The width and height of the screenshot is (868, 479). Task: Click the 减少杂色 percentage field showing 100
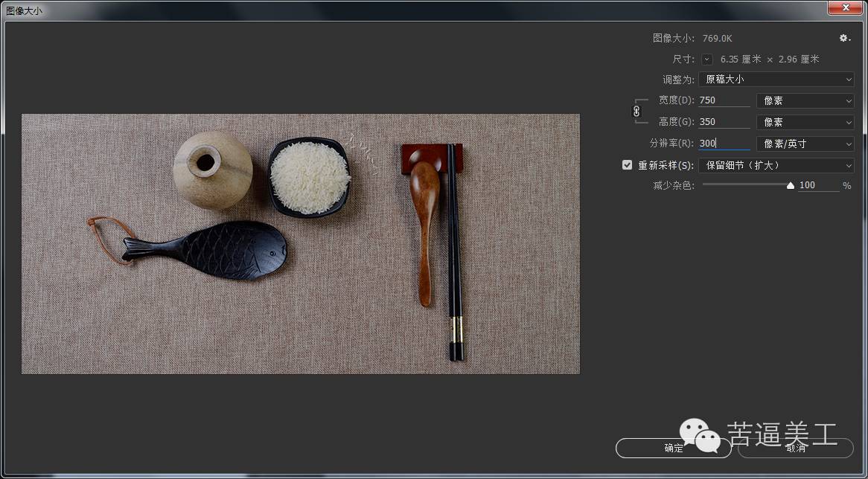tap(819, 185)
